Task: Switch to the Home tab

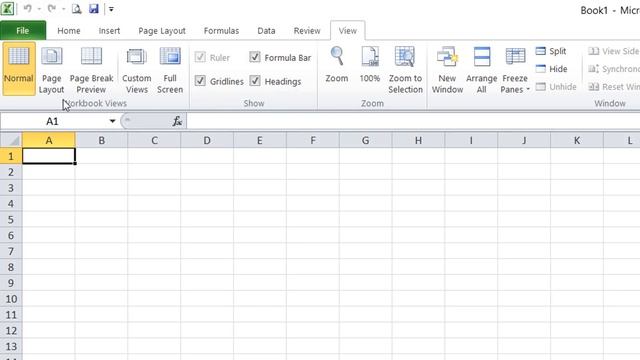Action: (x=69, y=31)
